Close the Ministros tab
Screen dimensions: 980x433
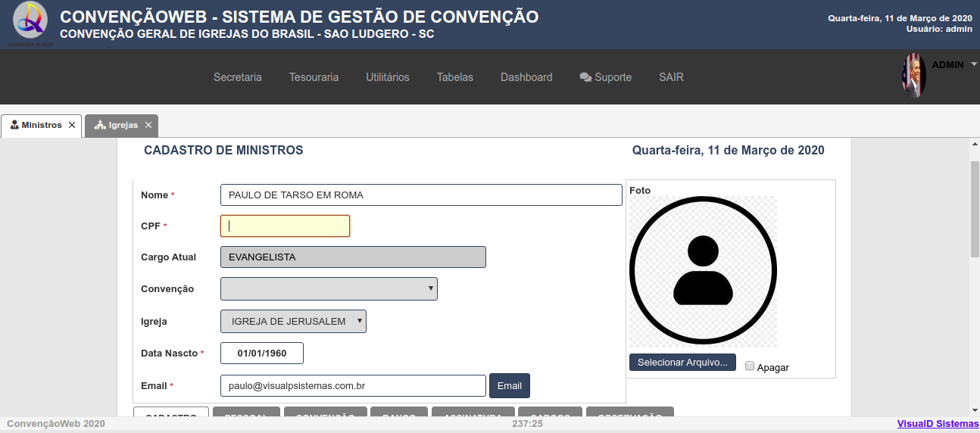72,125
